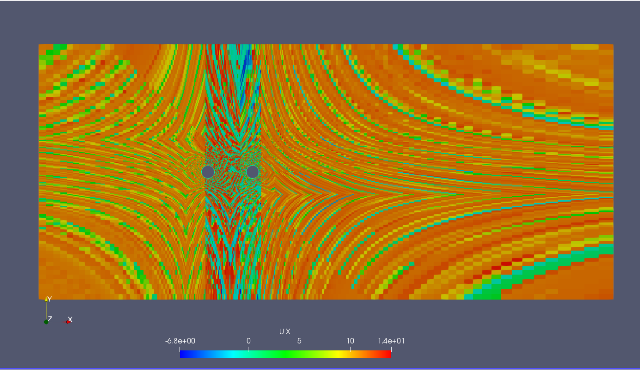
Task: Pick the dark blue end of color bar
Action: [x=183, y=354]
